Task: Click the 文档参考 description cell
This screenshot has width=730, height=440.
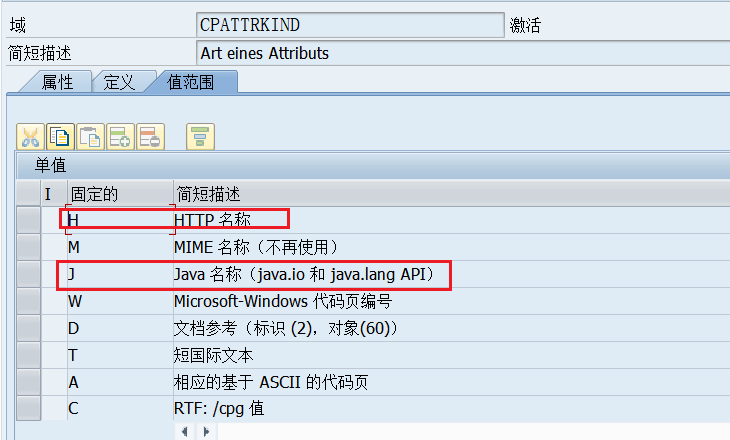Action: tap(452, 328)
